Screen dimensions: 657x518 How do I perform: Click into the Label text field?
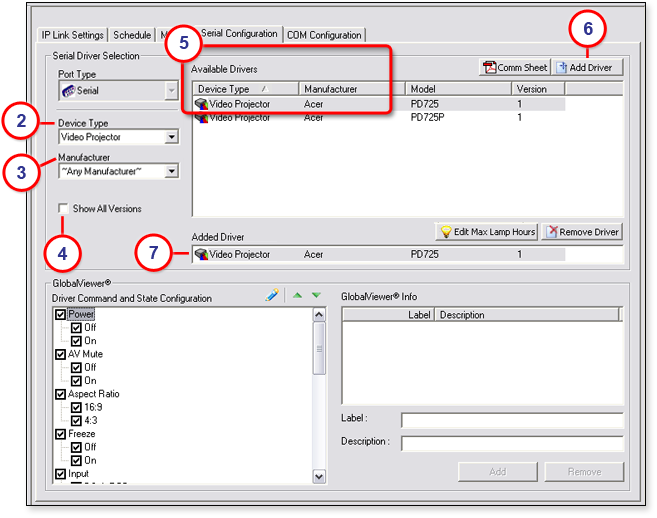[x=511, y=420]
